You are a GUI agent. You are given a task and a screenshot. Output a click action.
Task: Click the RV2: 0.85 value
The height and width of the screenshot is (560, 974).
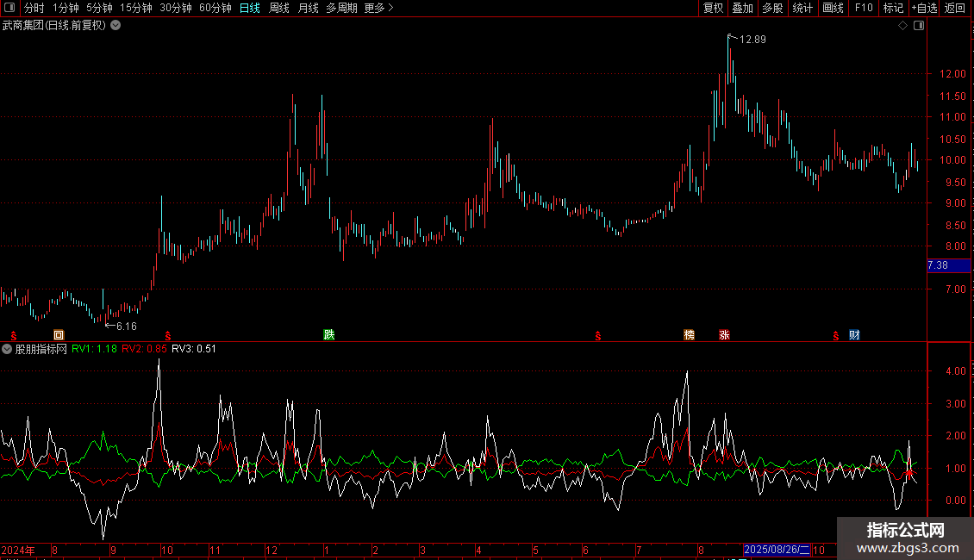[144, 349]
